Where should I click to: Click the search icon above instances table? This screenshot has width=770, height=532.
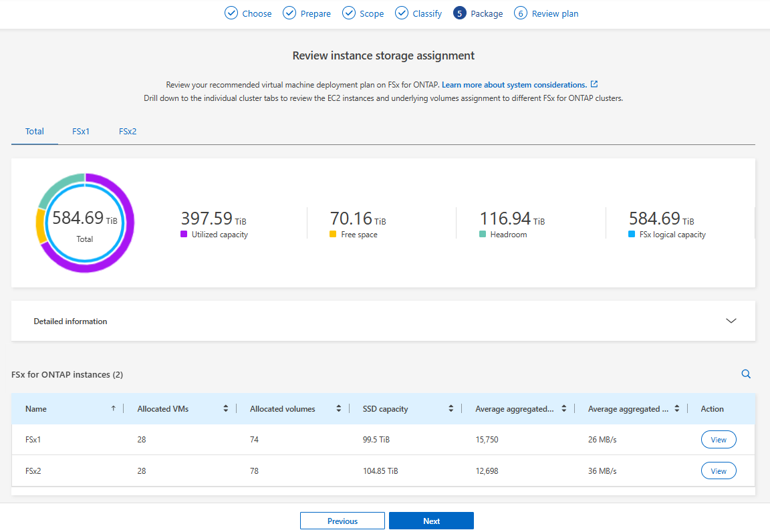click(x=746, y=374)
